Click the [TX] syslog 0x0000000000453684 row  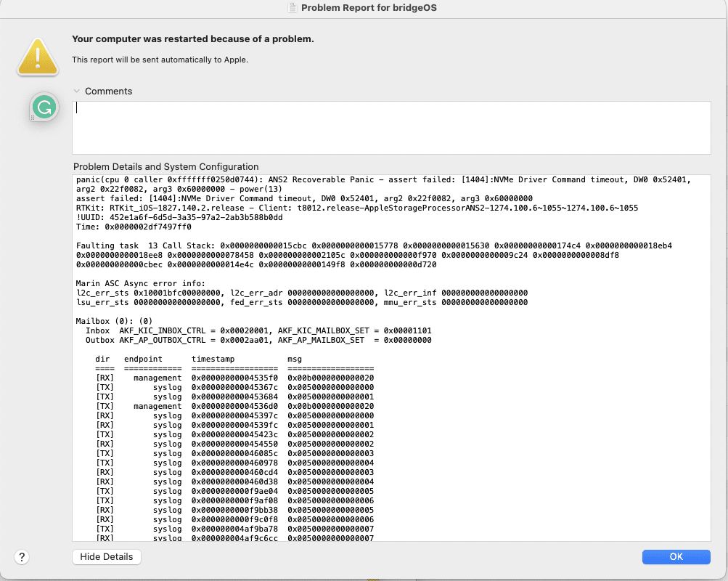click(235, 397)
